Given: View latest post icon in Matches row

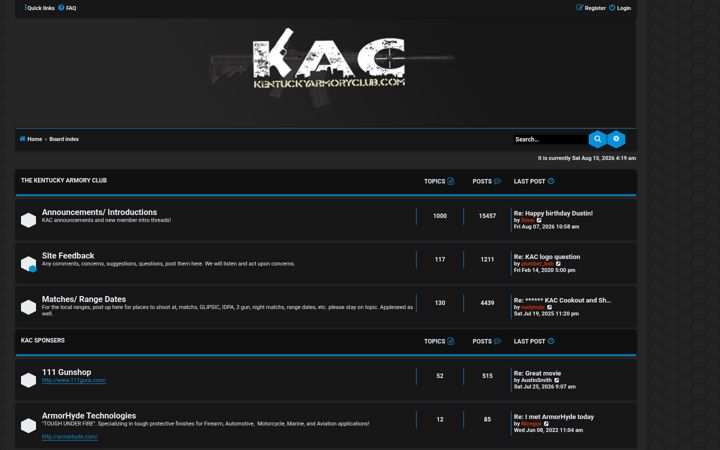Looking at the screenshot, I should (550, 308).
